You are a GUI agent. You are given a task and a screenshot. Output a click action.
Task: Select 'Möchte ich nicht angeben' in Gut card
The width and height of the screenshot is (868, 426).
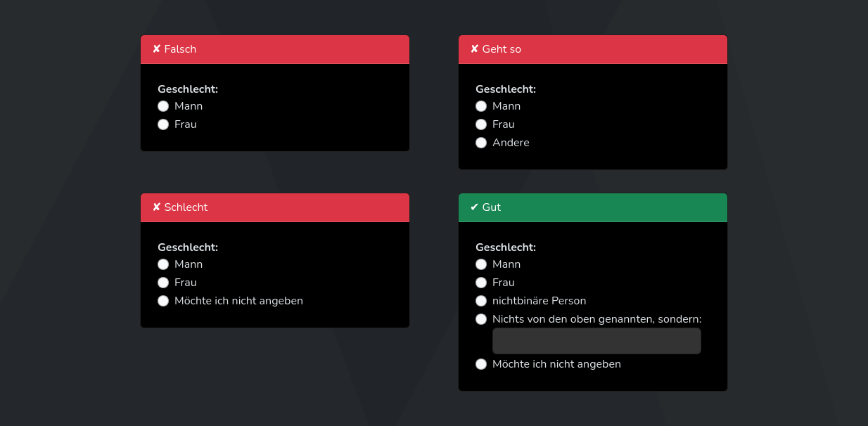(481, 364)
